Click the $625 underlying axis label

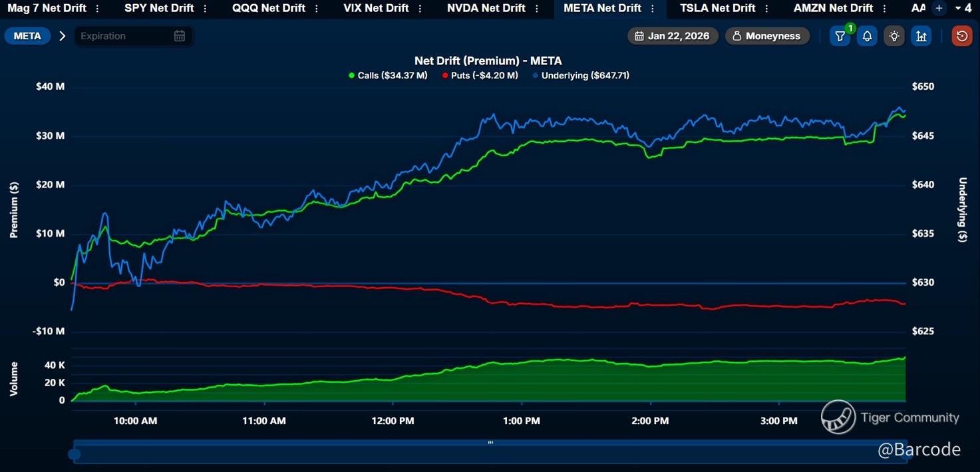[923, 331]
